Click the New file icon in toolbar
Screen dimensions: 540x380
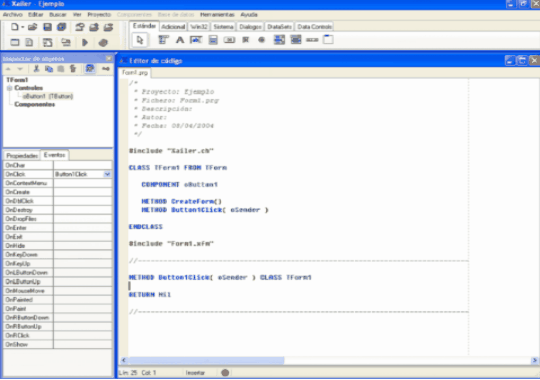pos(14,27)
